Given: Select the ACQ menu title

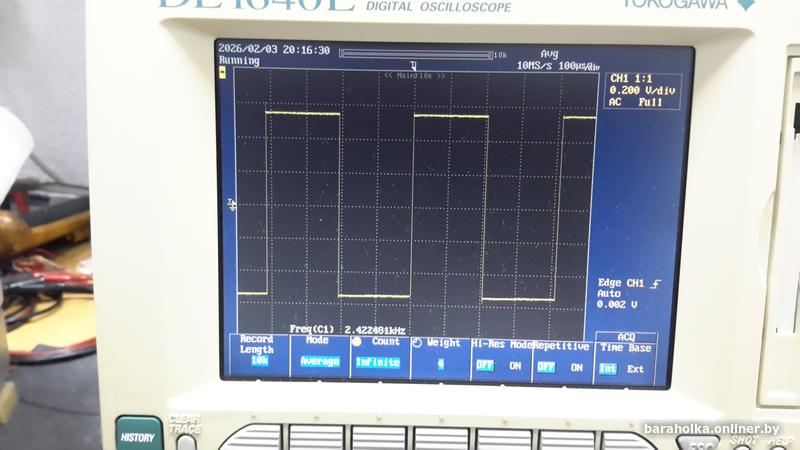Looking at the screenshot, I should [626, 337].
